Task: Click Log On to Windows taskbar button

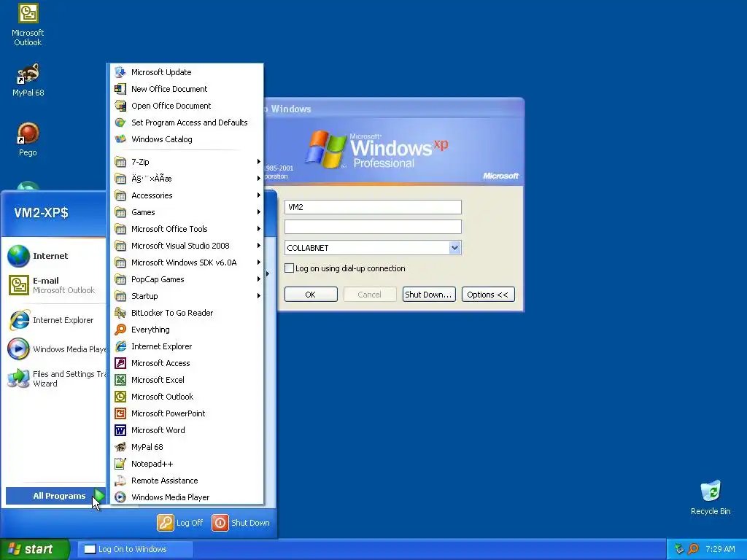Action: 135,549
